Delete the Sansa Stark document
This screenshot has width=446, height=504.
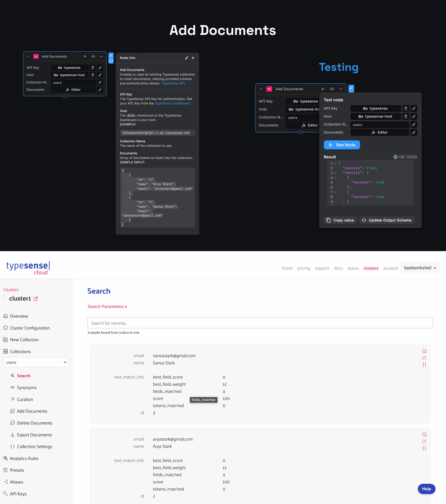pyautogui.click(x=424, y=351)
